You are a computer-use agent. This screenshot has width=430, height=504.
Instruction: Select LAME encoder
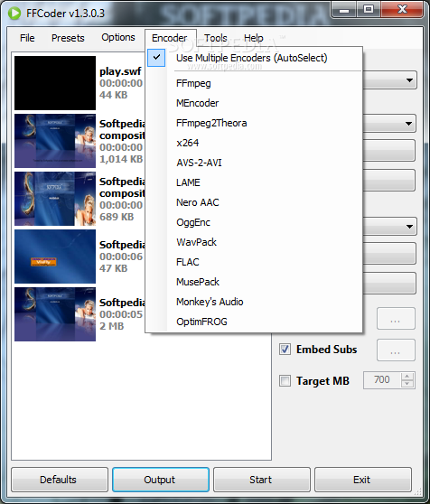pos(254,182)
